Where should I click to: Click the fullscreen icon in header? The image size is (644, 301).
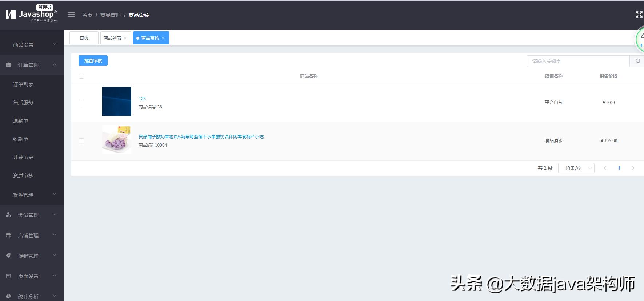[639, 15]
